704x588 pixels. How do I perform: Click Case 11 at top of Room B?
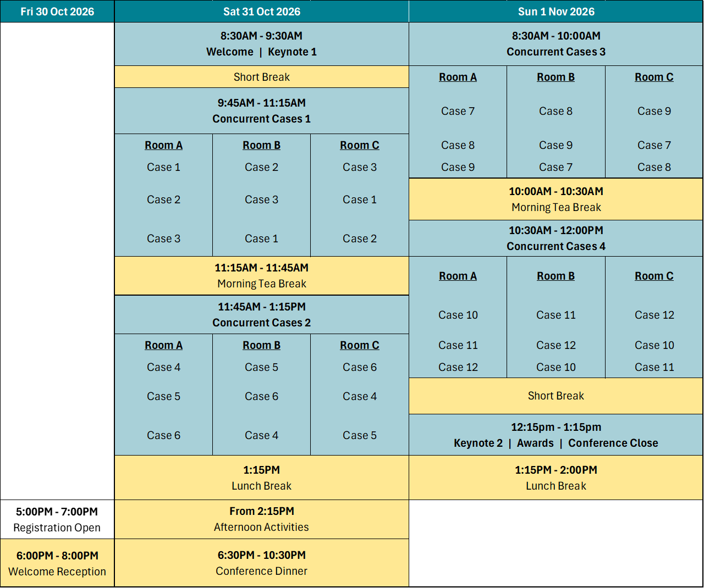click(556, 315)
